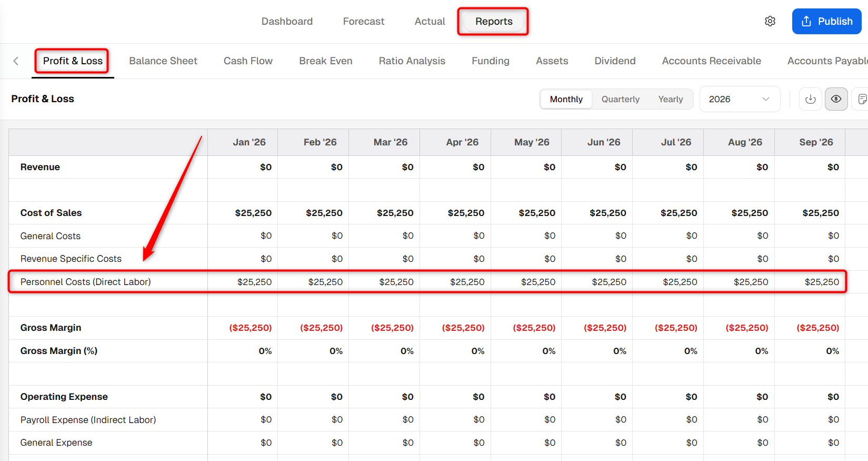Click the upload icon inside the Publish button
868x461 pixels.
pos(806,21)
